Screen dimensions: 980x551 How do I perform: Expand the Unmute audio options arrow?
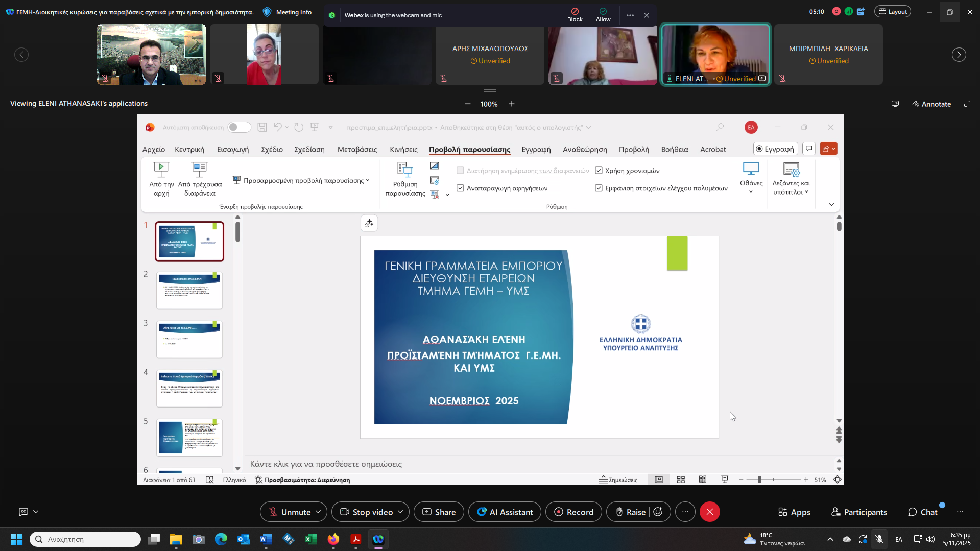tap(318, 512)
